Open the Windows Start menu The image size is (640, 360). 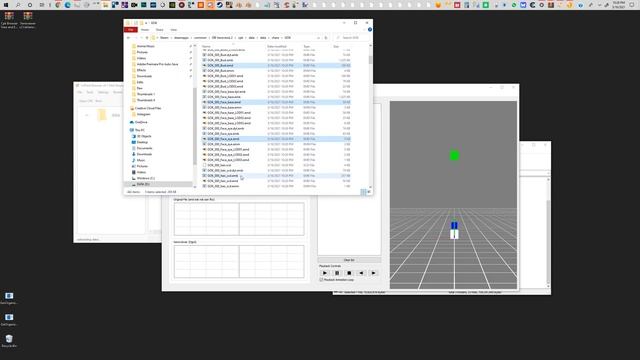[x=6, y=5]
